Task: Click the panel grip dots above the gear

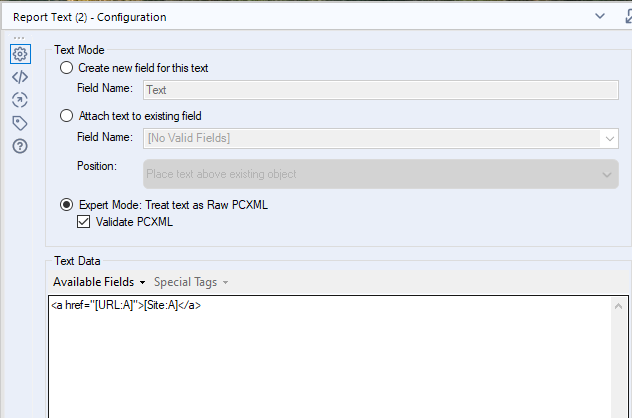Action: coord(19,39)
